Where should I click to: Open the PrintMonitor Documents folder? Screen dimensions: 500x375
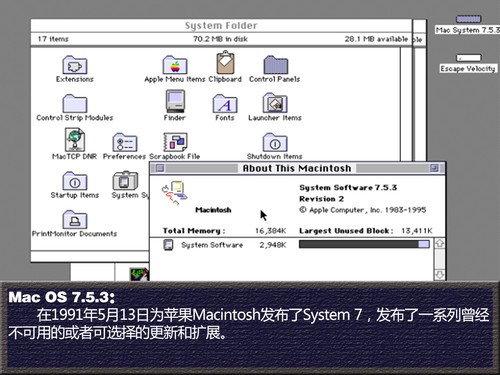coord(75,220)
